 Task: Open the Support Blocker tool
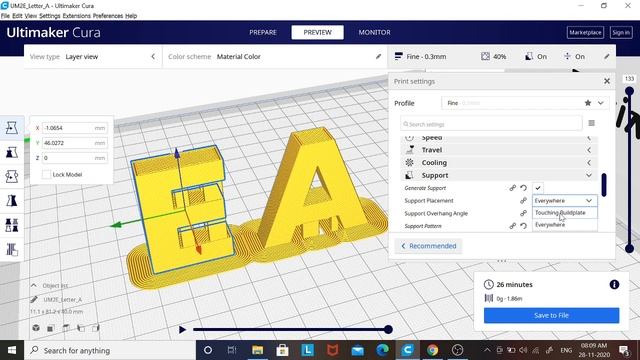pyautogui.click(x=11, y=249)
